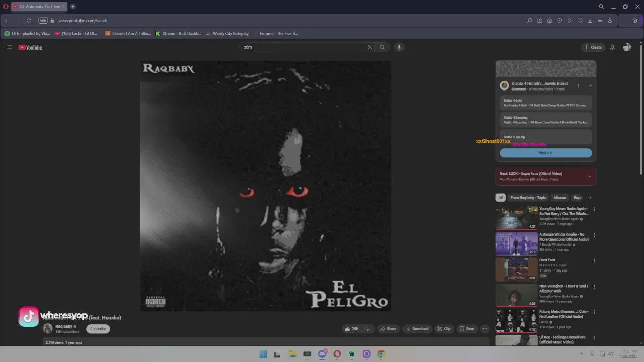This screenshot has height=362, width=644.
Task: Like the video with thumbs up
Action: coord(352,329)
